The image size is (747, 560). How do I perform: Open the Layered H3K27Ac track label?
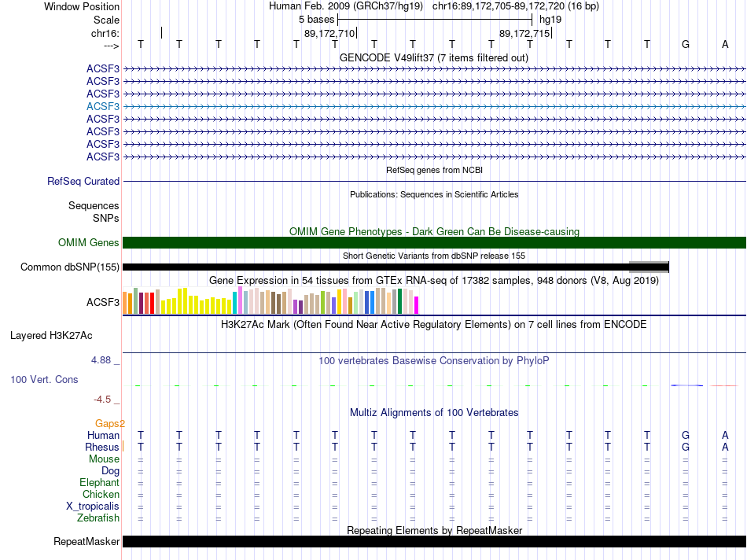[51, 336]
